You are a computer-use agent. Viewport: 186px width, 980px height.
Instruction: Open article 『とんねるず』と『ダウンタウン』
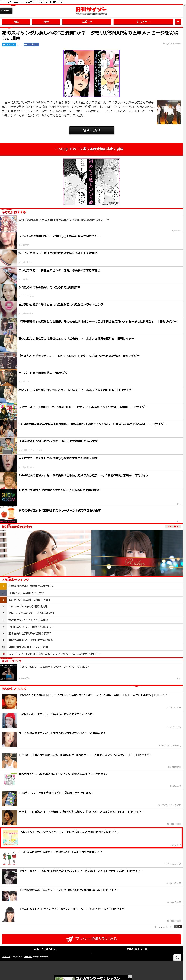[73, 909]
